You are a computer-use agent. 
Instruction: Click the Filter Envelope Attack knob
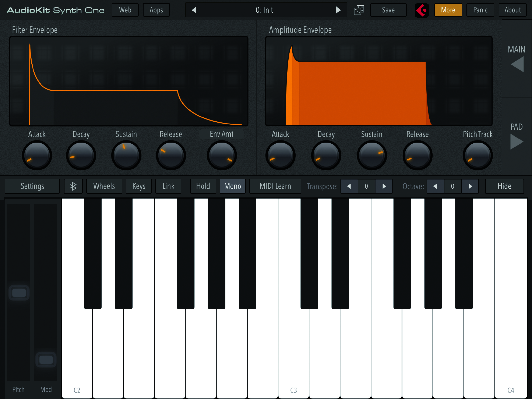pyautogui.click(x=37, y=155)
